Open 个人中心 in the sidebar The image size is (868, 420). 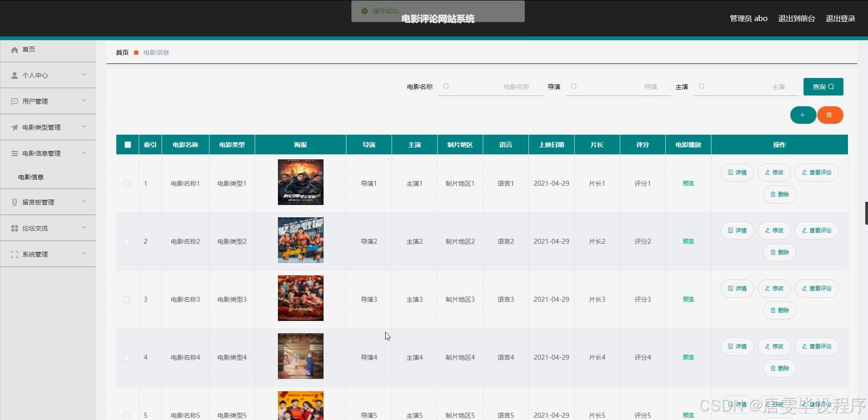click(x=48, y=75)
